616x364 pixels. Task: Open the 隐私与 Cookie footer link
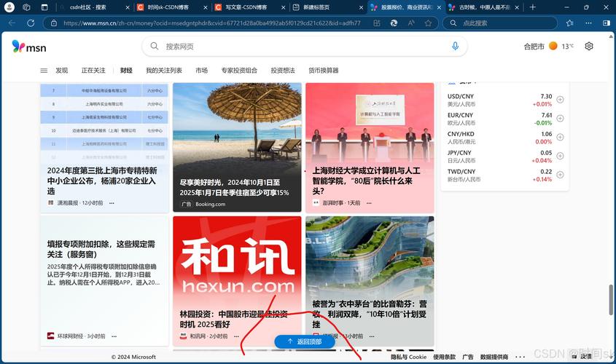[408, 357]
